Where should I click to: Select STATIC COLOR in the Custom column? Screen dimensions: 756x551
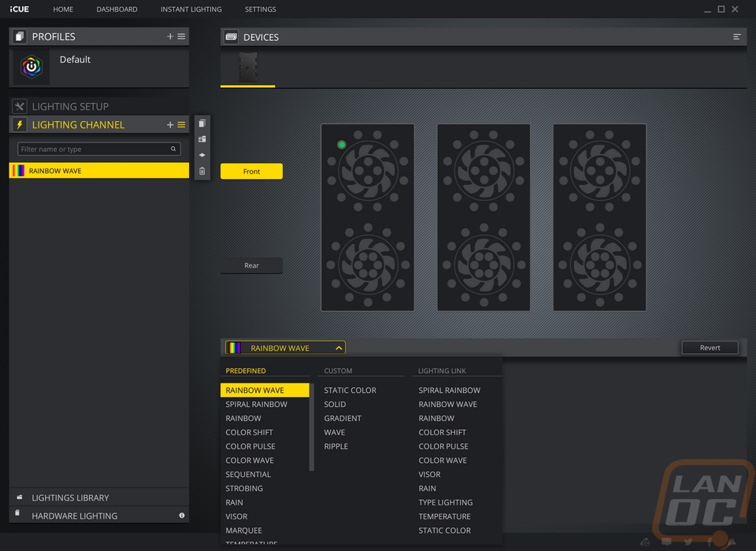350,390
